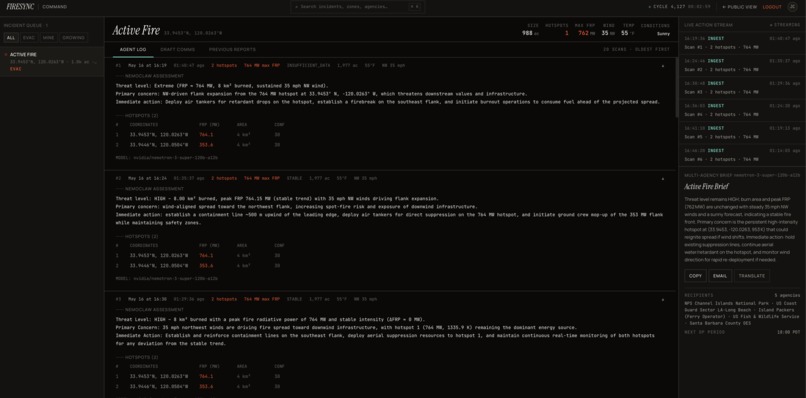Click scan #1 'INSUFFICIENT_DATA' status
Screen dimensions: 806x398
[308, 66]
